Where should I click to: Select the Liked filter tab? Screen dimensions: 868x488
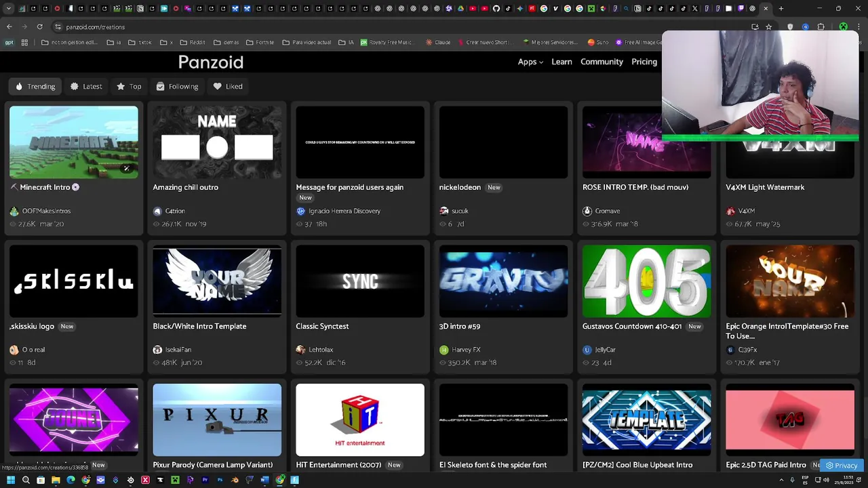click(228, 86)
